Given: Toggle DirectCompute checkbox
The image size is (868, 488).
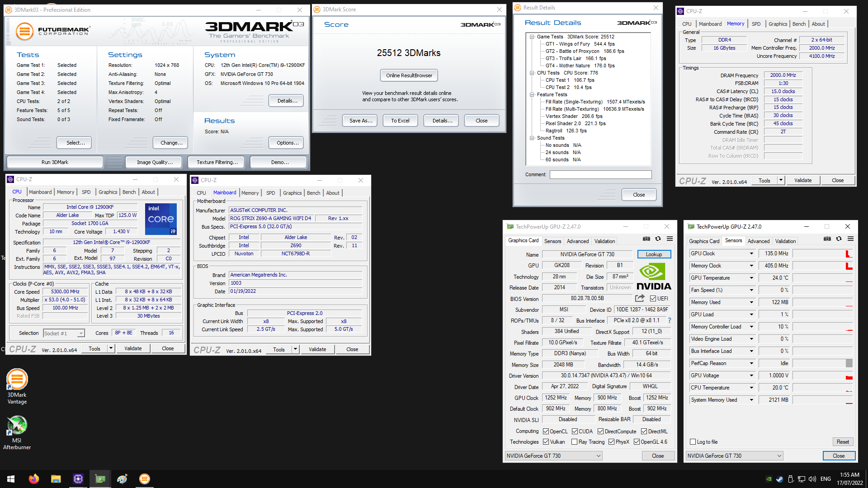Looking at the screenshot, I should click(x=601, y=432).
